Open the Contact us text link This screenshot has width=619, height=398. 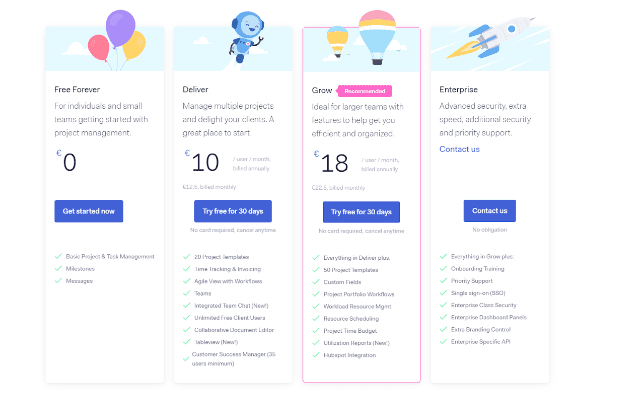460,149
